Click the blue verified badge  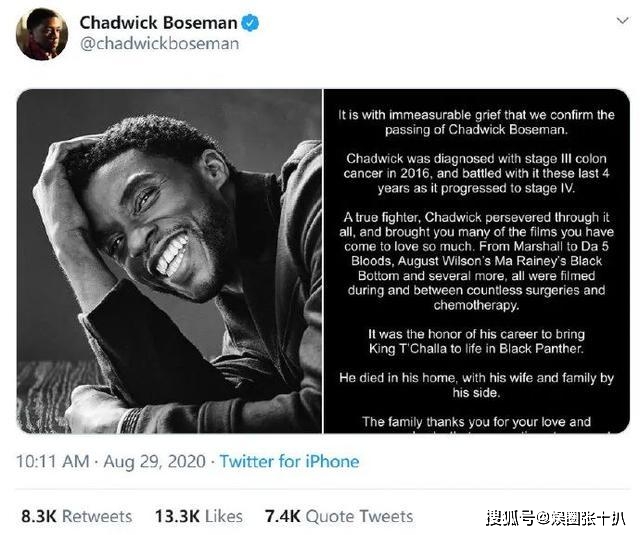coord(250,23)
